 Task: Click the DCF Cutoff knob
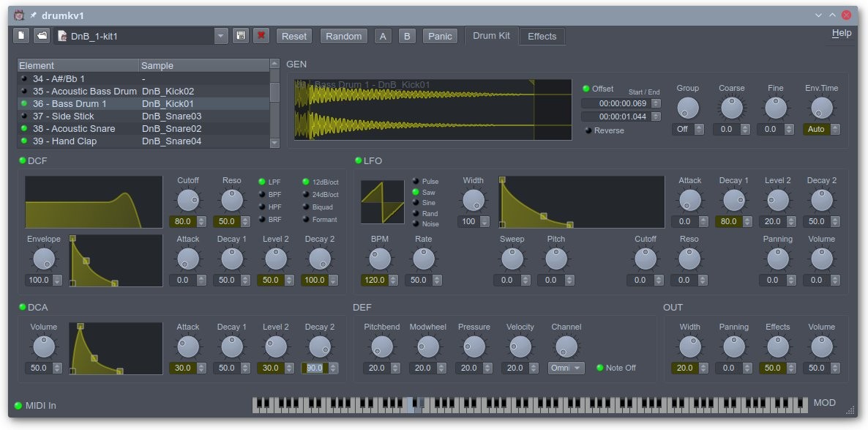click(x=188, y=199)
